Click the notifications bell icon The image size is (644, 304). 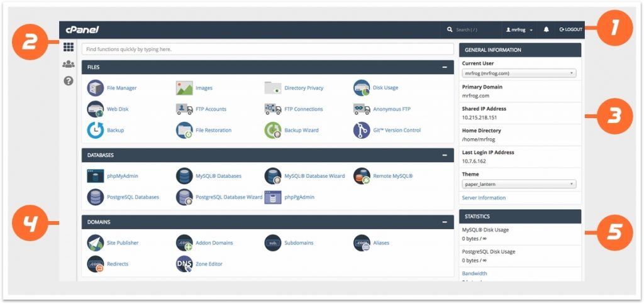point(546,30)
